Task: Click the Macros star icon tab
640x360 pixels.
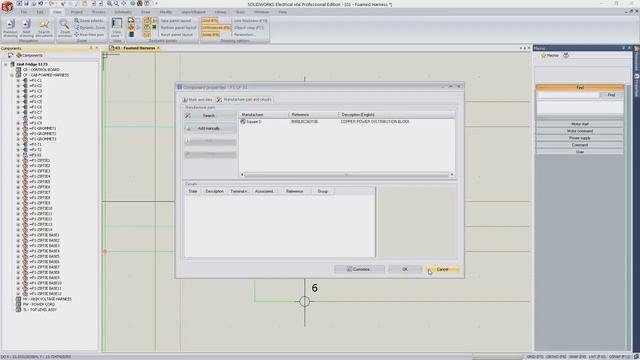Action: (549, 56)
